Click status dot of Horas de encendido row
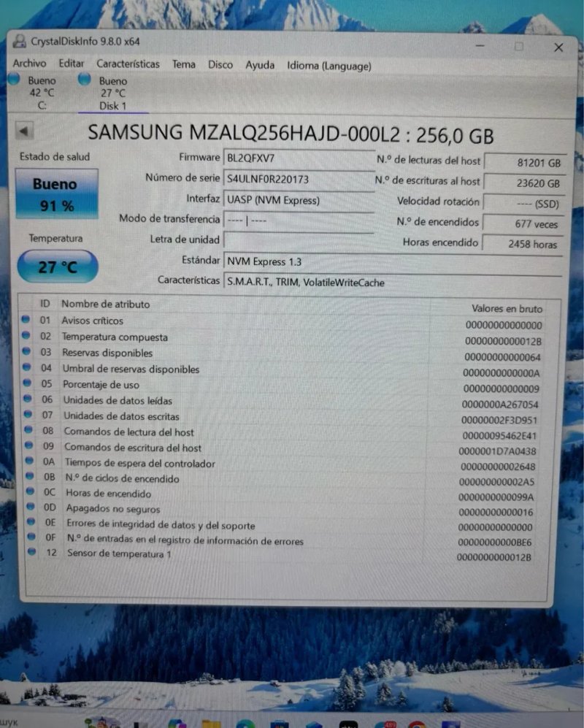 (x=30, y=491)
